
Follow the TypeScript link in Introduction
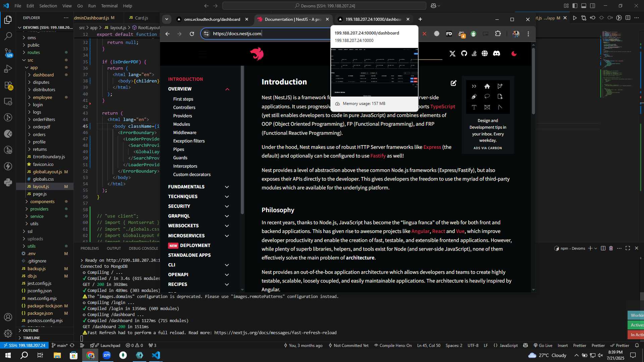442,106
